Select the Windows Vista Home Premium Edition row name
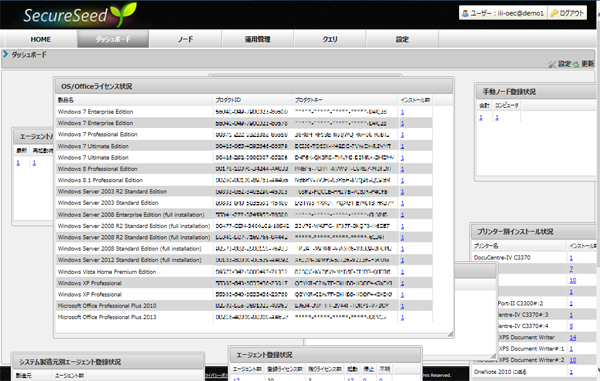600x381 pixels. click(107, 272)
